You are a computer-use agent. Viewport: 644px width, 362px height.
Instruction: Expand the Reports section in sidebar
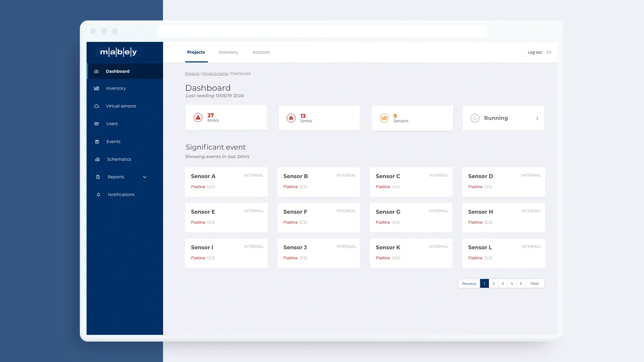click(x=145, y=177)
